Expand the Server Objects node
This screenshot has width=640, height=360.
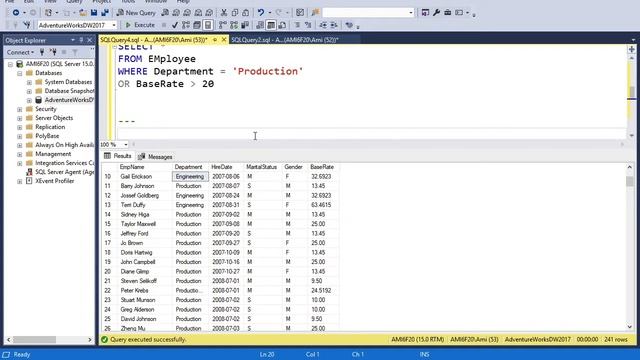(x=20, y=118)
